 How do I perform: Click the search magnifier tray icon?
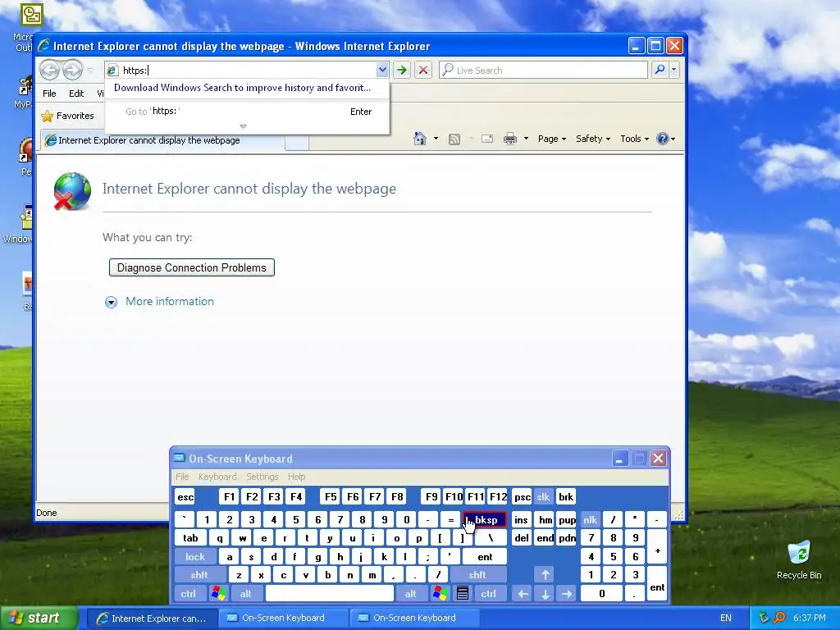point(779,618)
